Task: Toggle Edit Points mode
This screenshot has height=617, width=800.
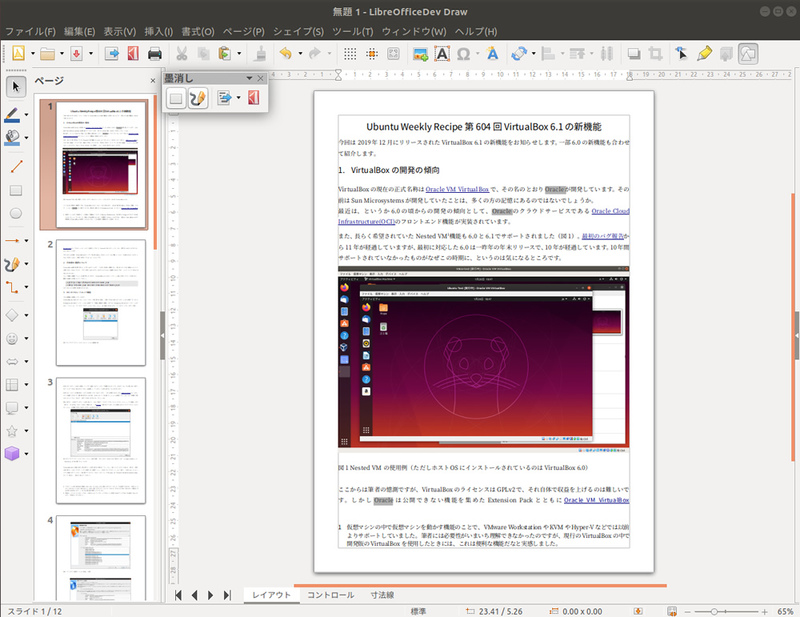Action: (x=682, y=53)
